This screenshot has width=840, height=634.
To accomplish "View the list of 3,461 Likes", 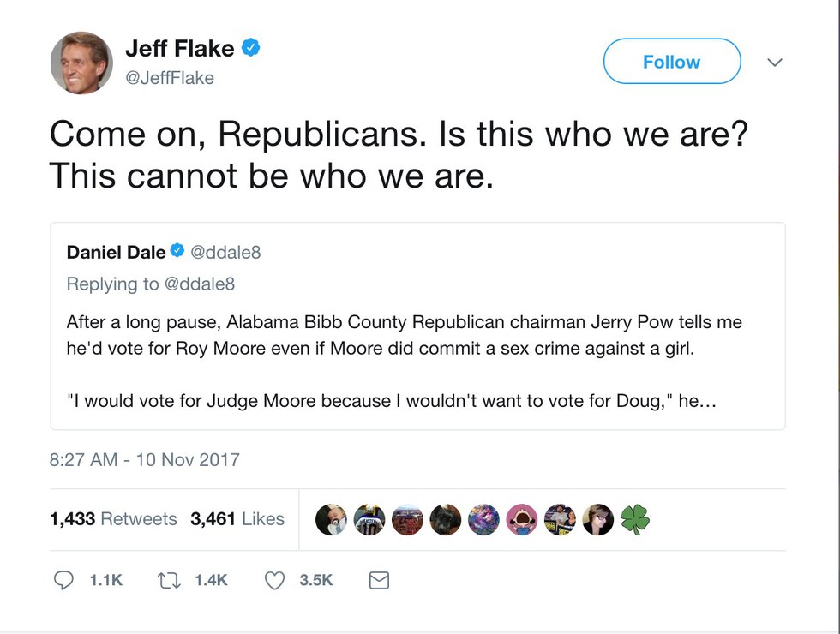I will 237,518.
